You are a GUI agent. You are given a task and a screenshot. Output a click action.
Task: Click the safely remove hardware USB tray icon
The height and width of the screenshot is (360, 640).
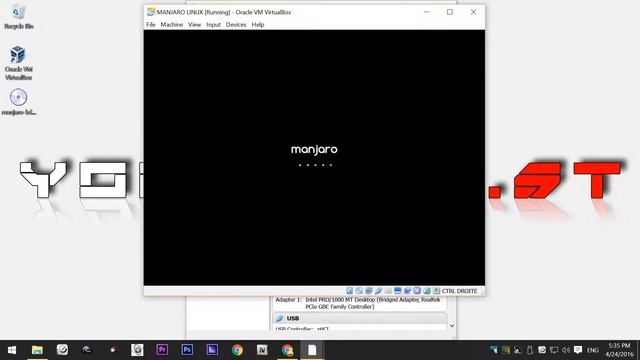coord(530,350)
